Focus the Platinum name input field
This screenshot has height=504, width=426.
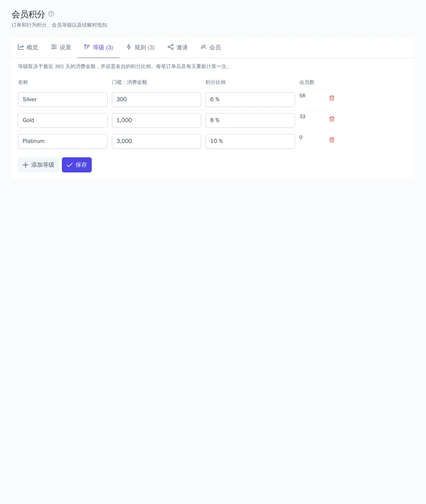coord(63,141)
